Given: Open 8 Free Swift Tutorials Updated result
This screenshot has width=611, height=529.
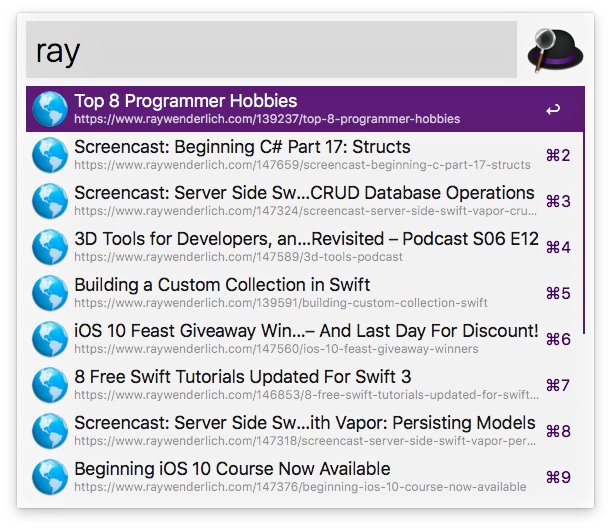Looking at the screenshot, I should click(242, 377).
